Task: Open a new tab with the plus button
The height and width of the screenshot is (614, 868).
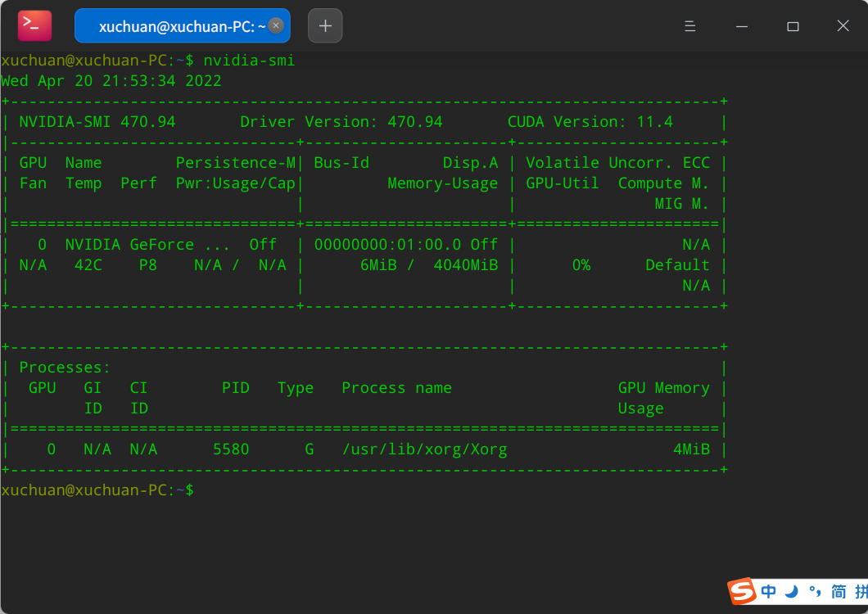Action: 324,25
